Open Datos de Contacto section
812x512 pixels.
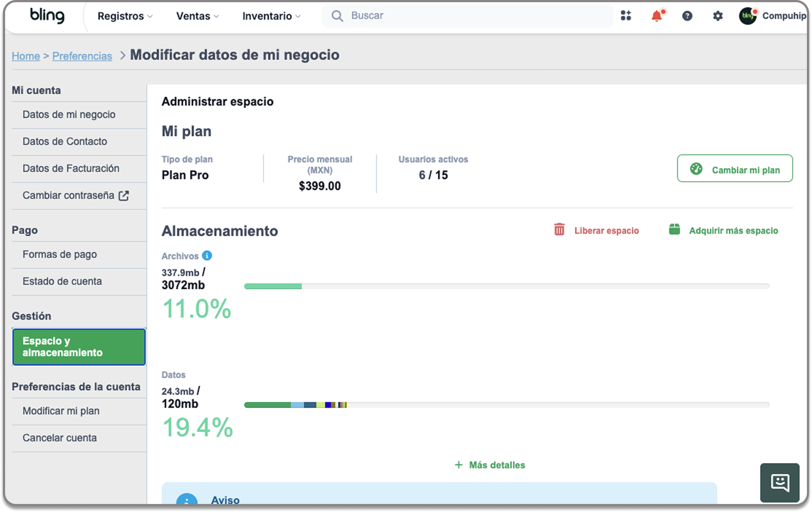point(79,142)
